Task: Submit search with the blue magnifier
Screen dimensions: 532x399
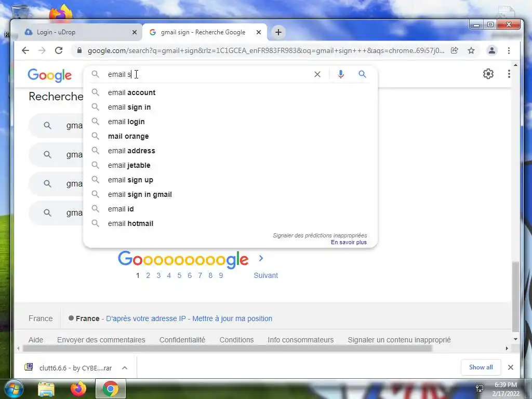Action: 362,74
